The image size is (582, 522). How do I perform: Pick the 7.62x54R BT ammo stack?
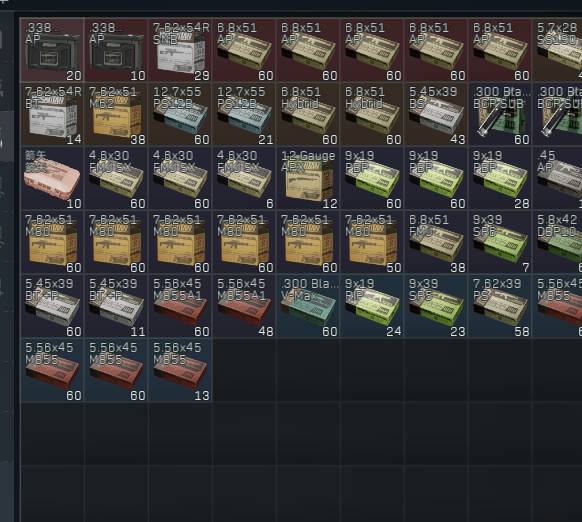(52, 114)
